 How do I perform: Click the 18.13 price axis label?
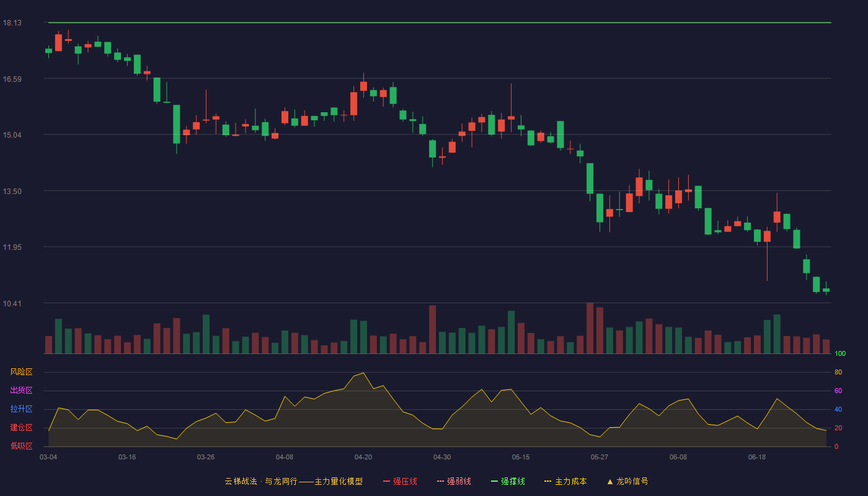pyautogui.click(x=12, y=23)
